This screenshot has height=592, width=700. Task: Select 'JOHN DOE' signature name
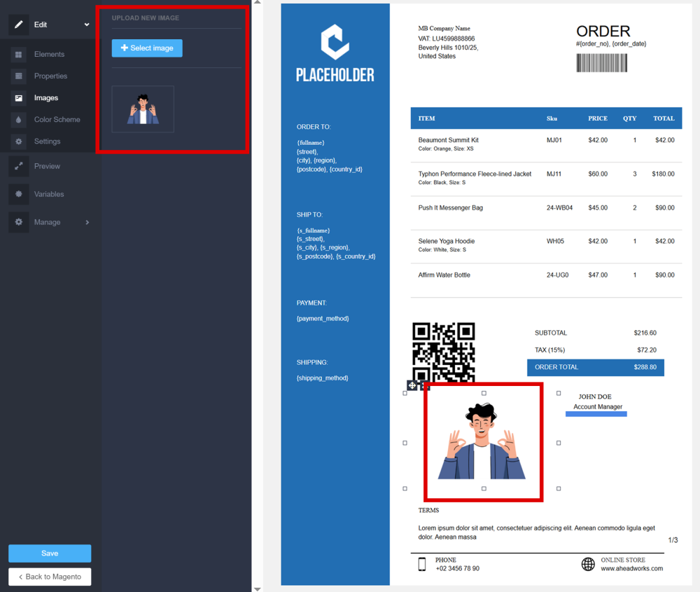[x=594, y=397]
